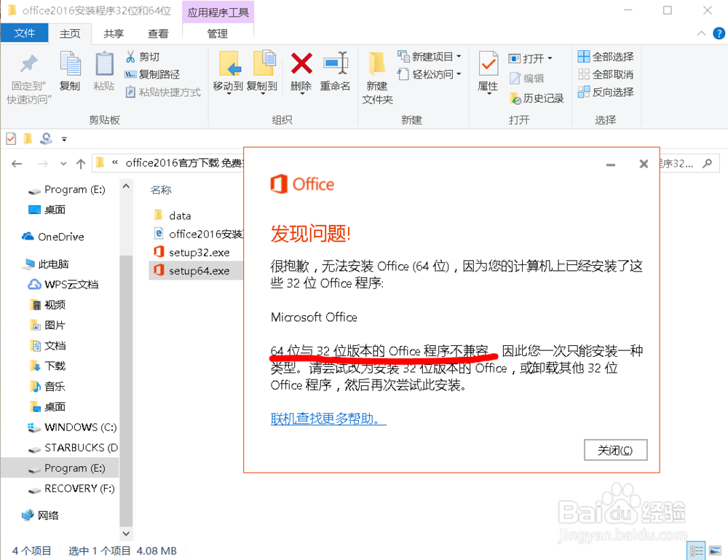Image resolution: width=728 pixels, height=560 pixels.
Task: Cut the selection with 剪切
Action: pos(143,57)
